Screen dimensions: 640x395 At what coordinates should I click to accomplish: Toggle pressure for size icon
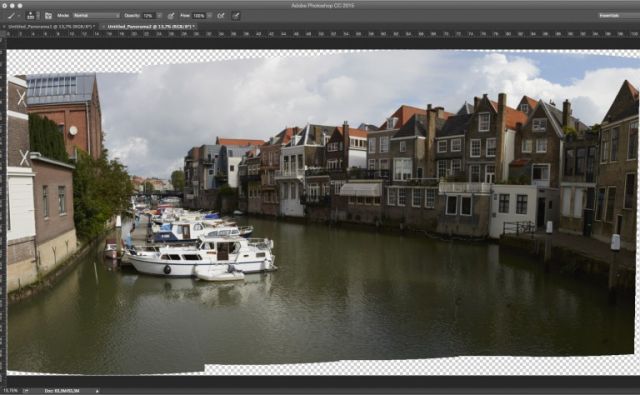tap(236, 16)
